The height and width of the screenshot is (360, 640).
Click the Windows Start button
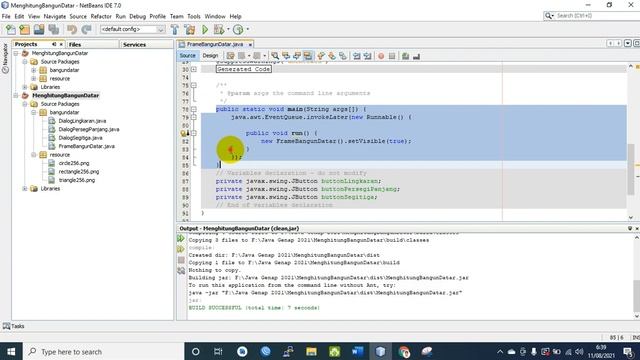pyautogui.click(x=11, y=351)
